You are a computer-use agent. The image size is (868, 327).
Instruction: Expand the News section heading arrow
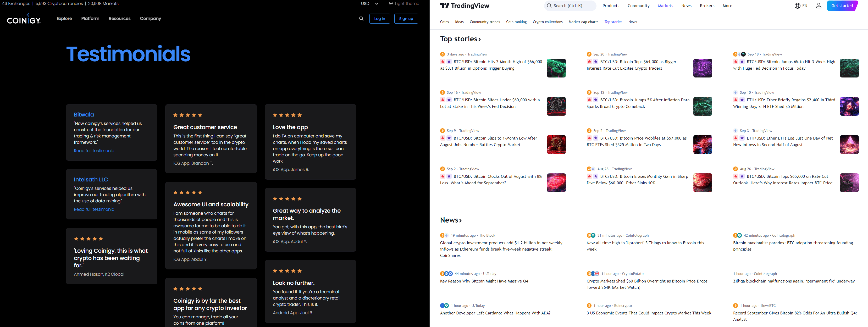pyautogui.click(x=460, y=221)
